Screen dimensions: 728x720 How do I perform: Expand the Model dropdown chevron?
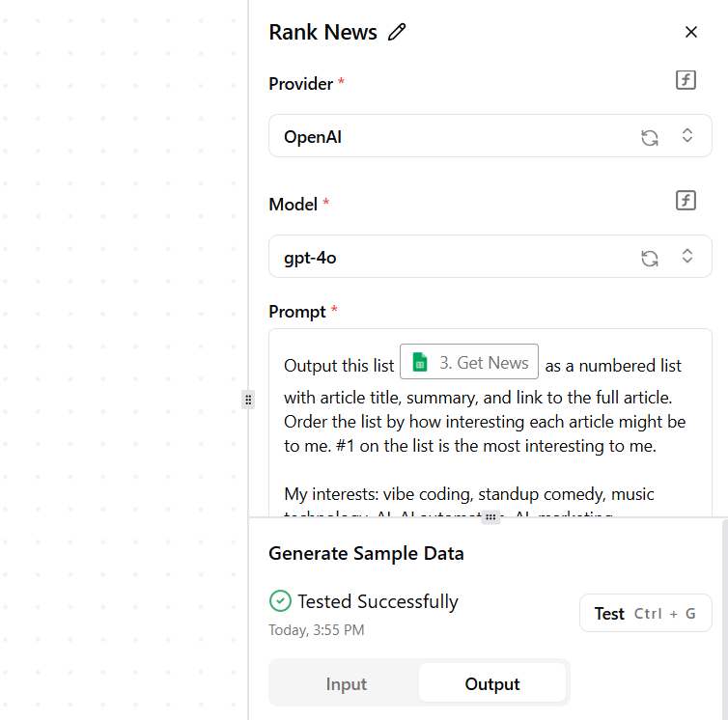[687, 257]
